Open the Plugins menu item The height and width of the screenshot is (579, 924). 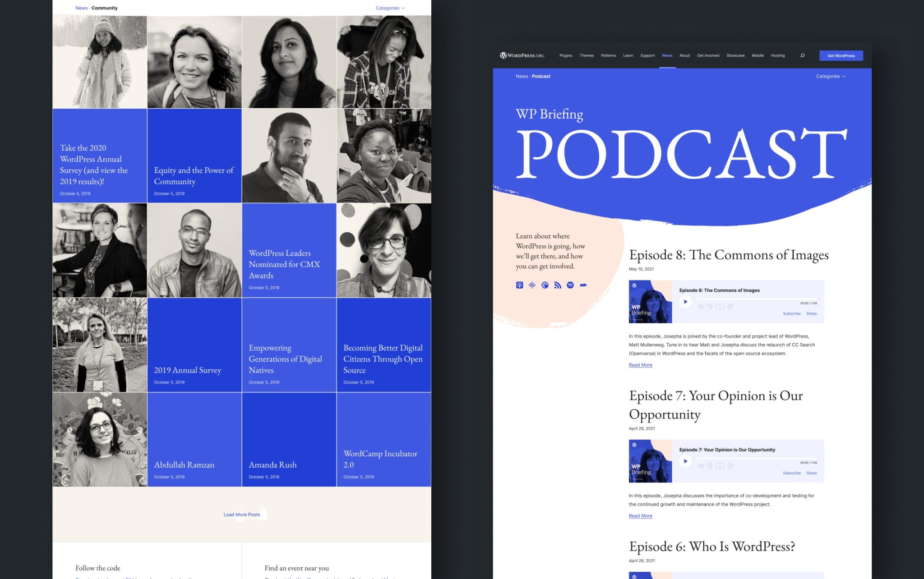[x=566, y=55]
